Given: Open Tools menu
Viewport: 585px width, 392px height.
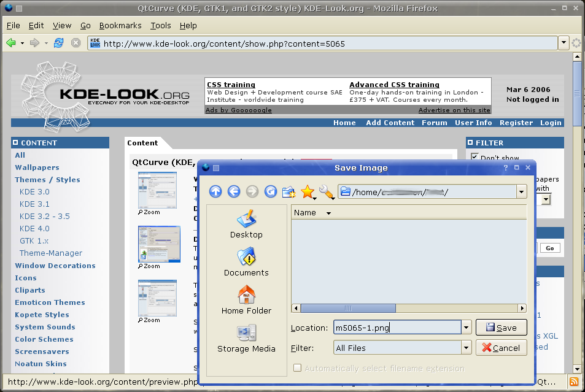Looking at the screenshot, I should click(161, 25).
